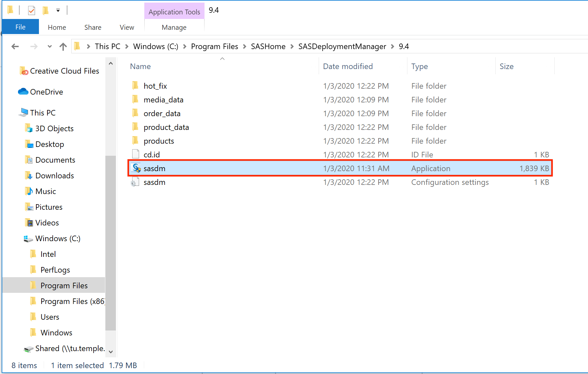588x374 pixels.
Task: Expand chevron after This PC breadcrumb
Action: pyautogui.click(x=127, y=46)
